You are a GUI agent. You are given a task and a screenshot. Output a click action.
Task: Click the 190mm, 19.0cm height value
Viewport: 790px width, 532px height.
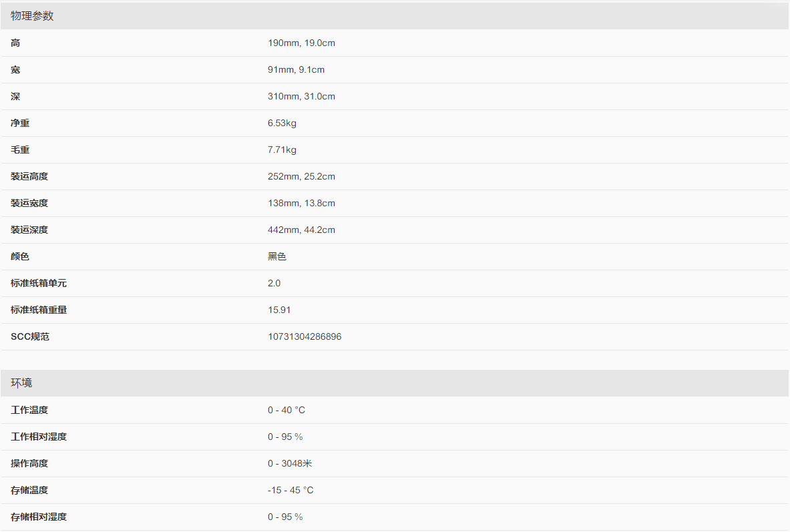(x=301, y=43)
